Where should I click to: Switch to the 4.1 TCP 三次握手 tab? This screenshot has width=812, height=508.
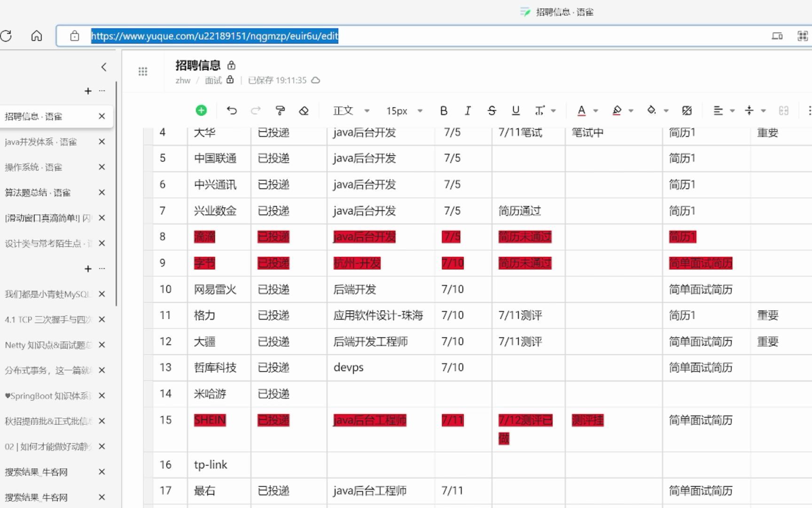[48, 319]
